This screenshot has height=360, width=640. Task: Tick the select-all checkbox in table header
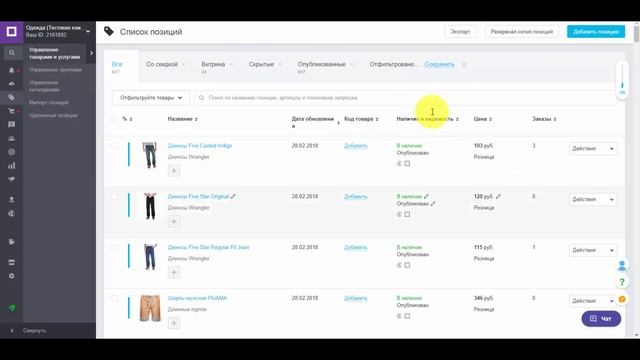tap(114, 119)
